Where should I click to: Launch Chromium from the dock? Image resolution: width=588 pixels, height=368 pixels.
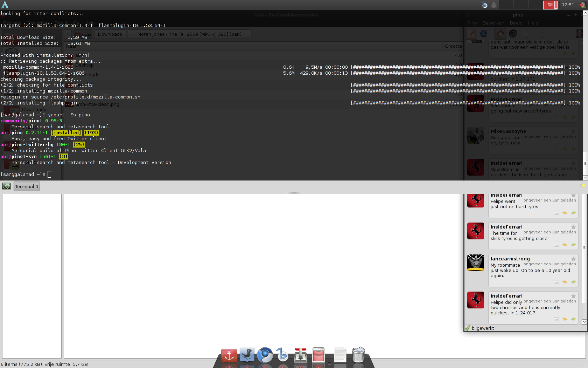tap(265, 355)
